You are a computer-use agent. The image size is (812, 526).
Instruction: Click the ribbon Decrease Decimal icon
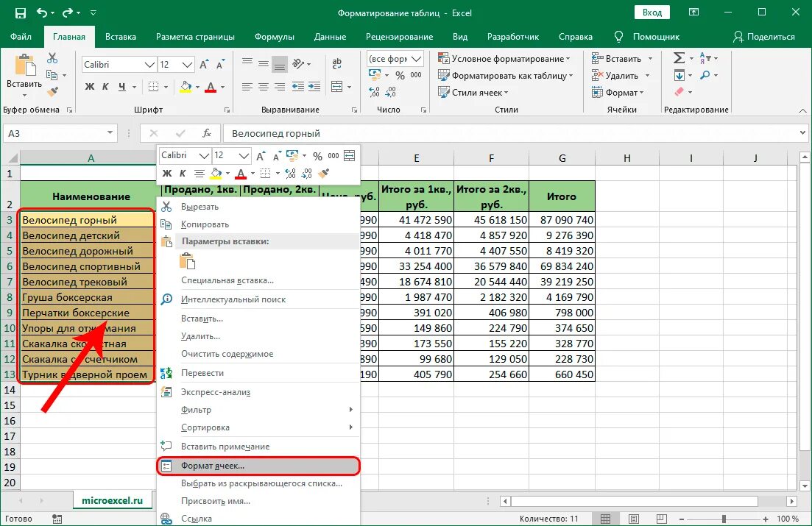click(x=390, y=92)
